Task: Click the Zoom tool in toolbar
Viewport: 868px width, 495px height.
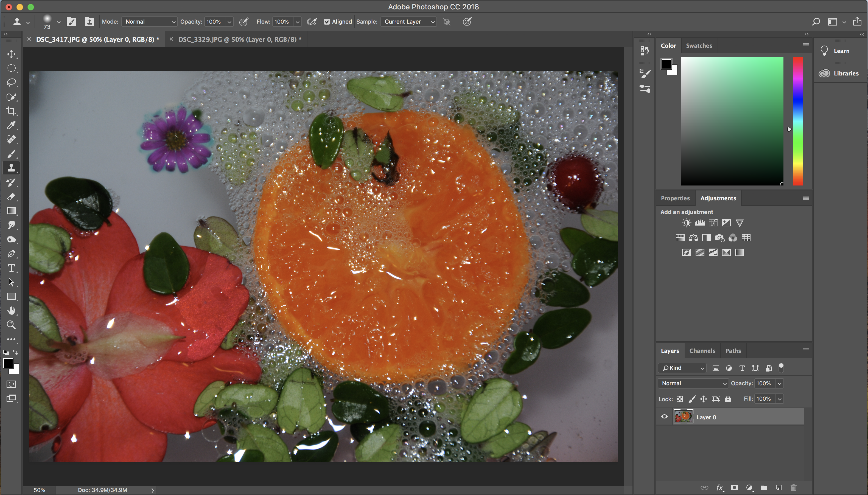Action: (x=11, y=325)
